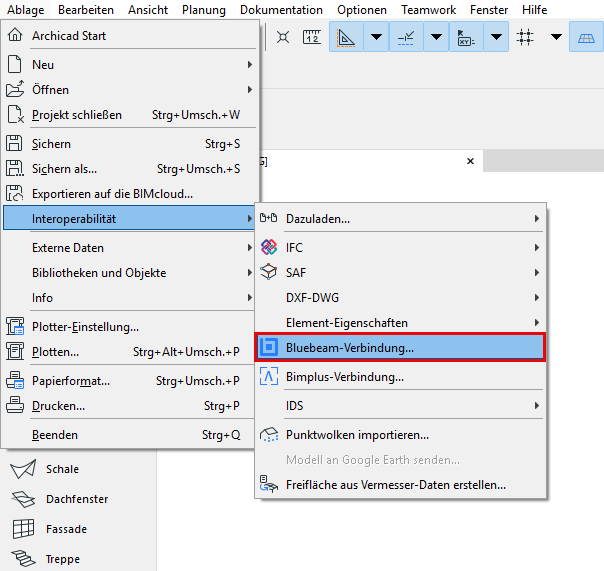Expand the Info submenu
Screen dimensions: 604x571
tap(129, 298)
